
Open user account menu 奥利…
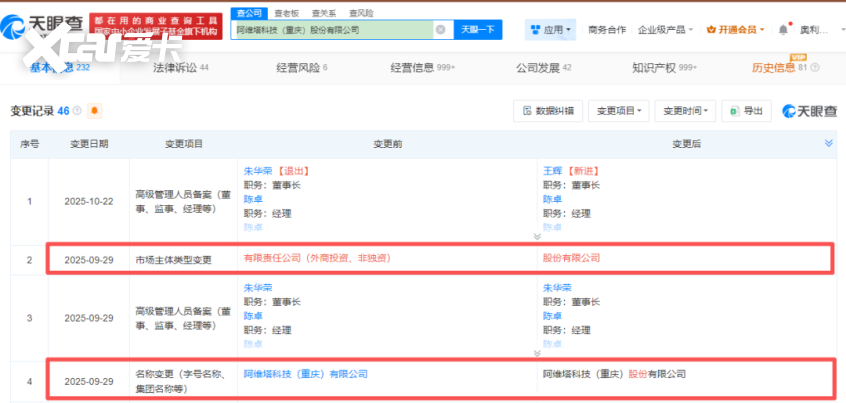[x=813, y=30]
